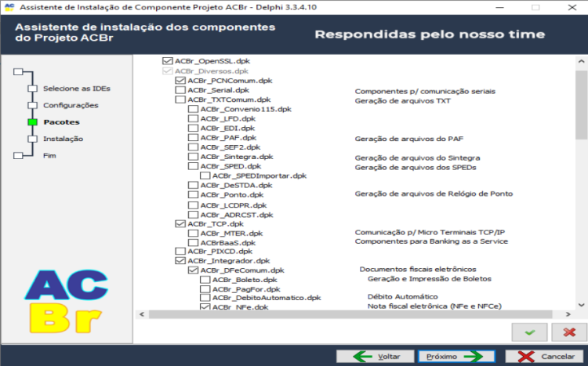The image size is (588, 366).
Task: Click 'Componentes p/ comunicação seriais' description
Action: click(x=425, y=92)
